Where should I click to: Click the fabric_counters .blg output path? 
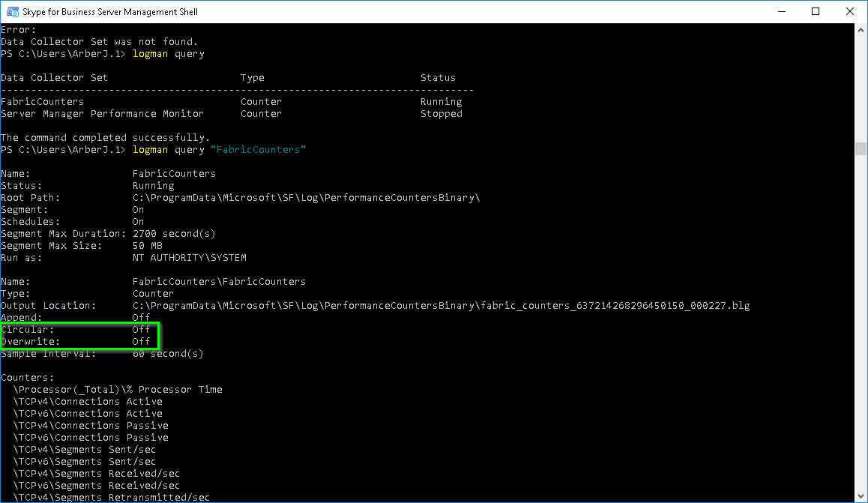tap(442, 305)
